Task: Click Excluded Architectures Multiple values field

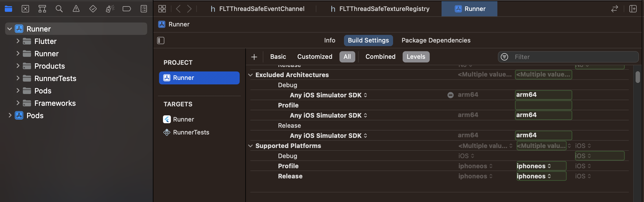Action: point(544,75)
